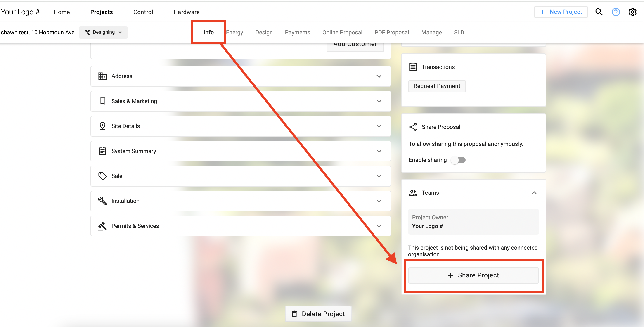Image resolution: width=644 pixels, height=327 pixels.
Task: Click the Transactions heading text
Action: [x=438, y=67]
